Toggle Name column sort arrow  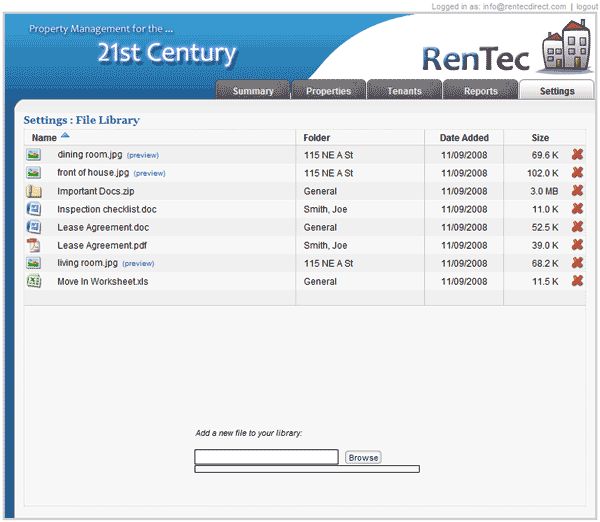tap(65, 135)
